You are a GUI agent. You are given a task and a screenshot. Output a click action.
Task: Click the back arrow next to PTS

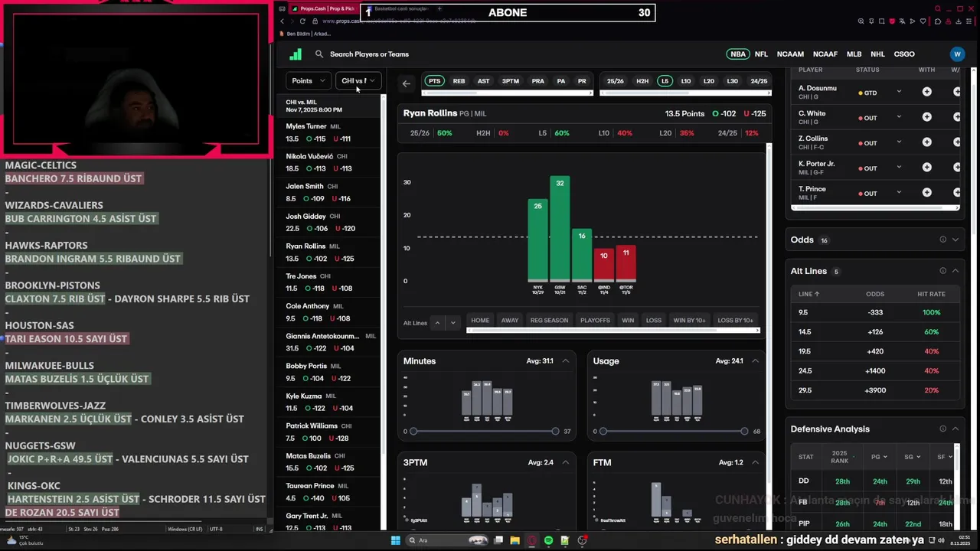point(407,83)
